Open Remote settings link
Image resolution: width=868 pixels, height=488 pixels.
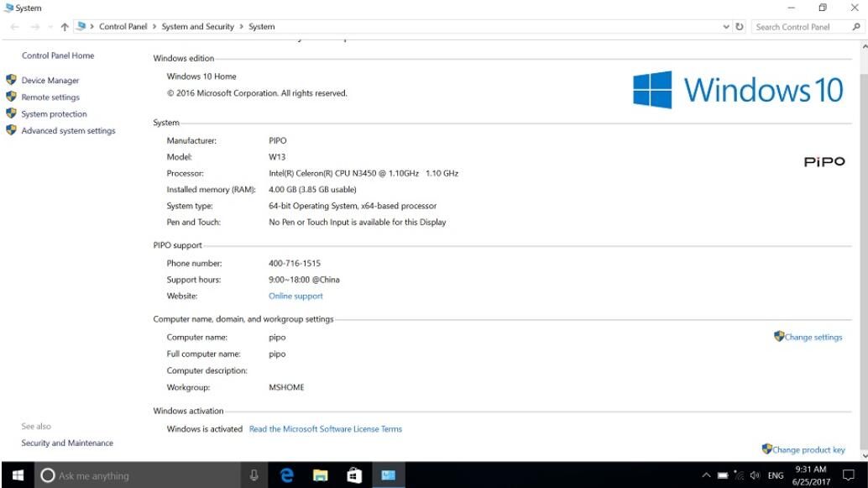pos(50,97)
